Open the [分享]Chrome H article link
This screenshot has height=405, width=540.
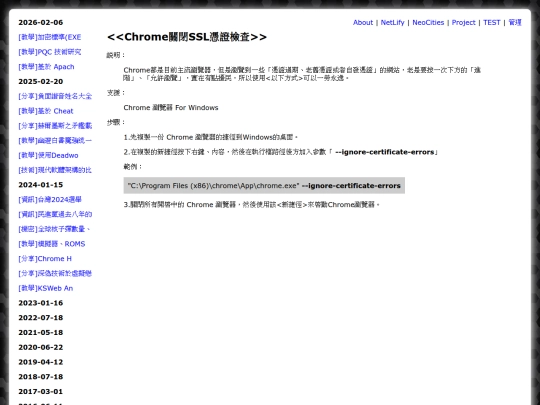[x=45, y=259]
